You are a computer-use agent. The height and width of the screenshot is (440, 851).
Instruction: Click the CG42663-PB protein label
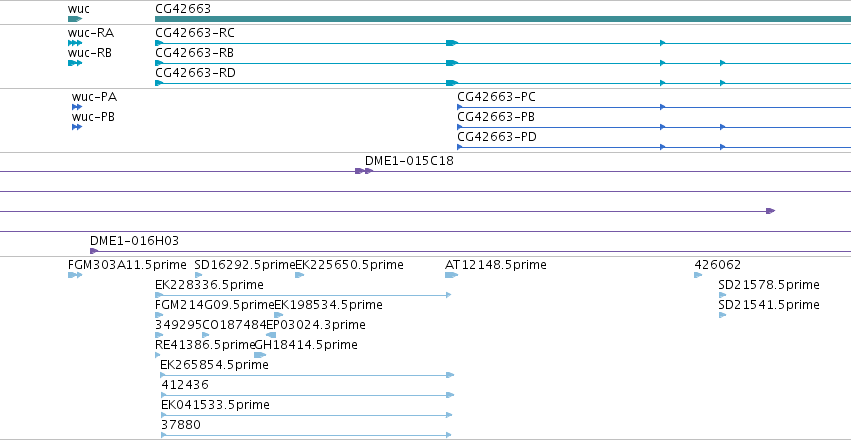(x=496, y=117)
